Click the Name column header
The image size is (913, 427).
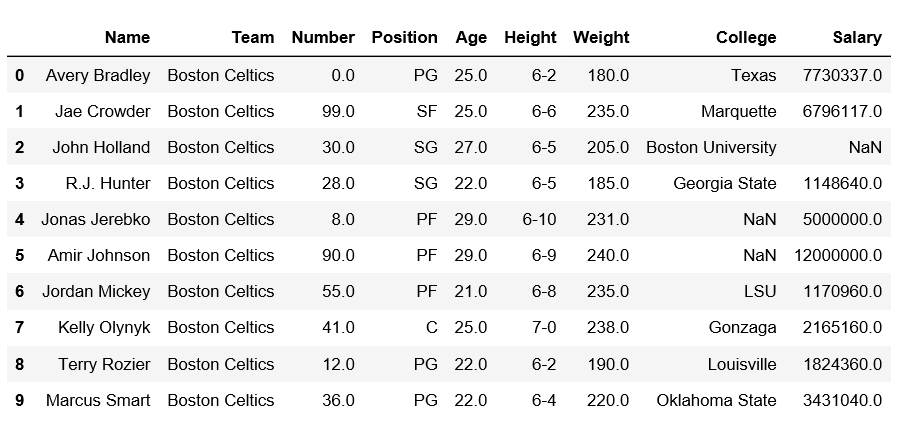pyautogui.click(x=127, y=37)
